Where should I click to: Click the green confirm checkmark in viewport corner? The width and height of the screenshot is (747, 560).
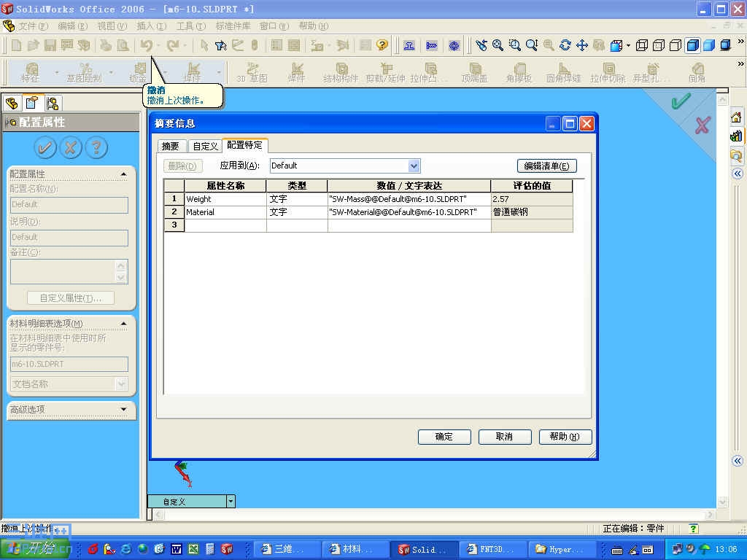[x=681, y=101]
